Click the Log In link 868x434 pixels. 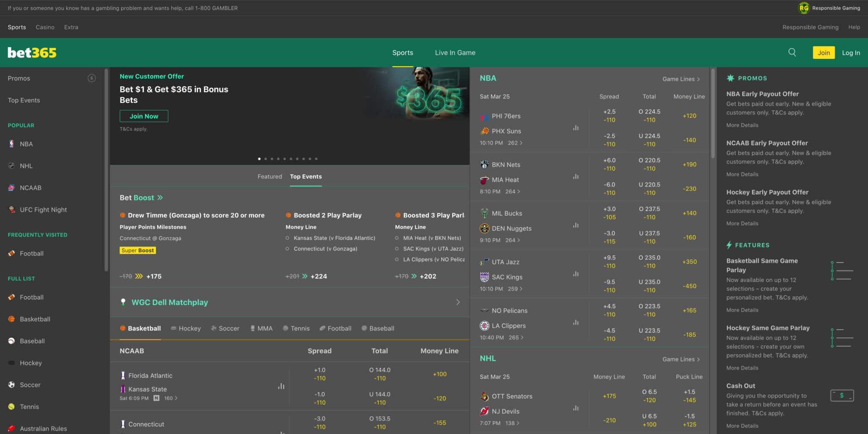pos(851,53)
